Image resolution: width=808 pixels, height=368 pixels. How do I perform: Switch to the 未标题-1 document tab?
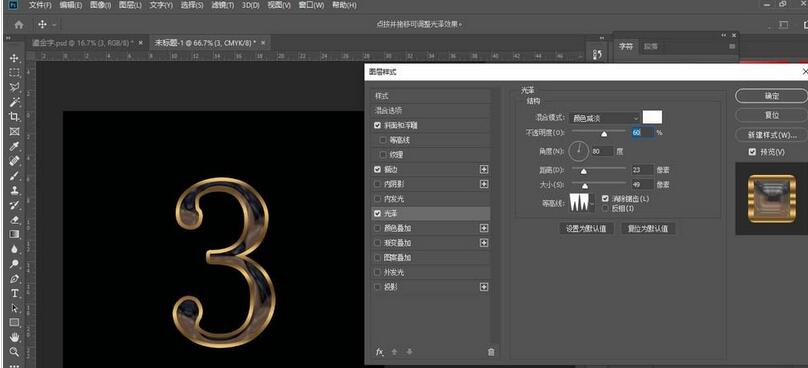(205, 43)
